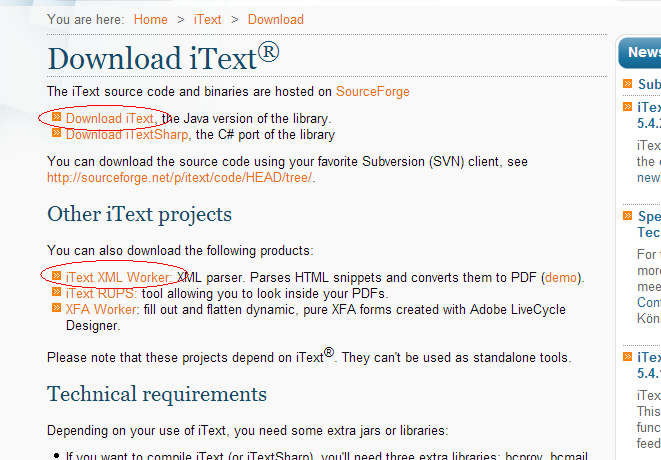Click 'You can also download the following products' text
Image resolution: width=661 pixels, height=460 pixels.
pos(180,250)
